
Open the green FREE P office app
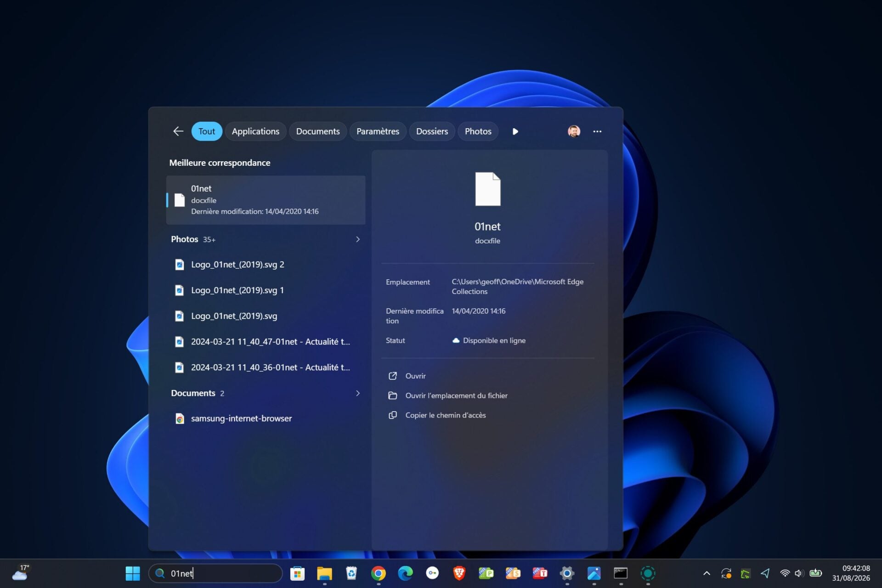[486, 573]
